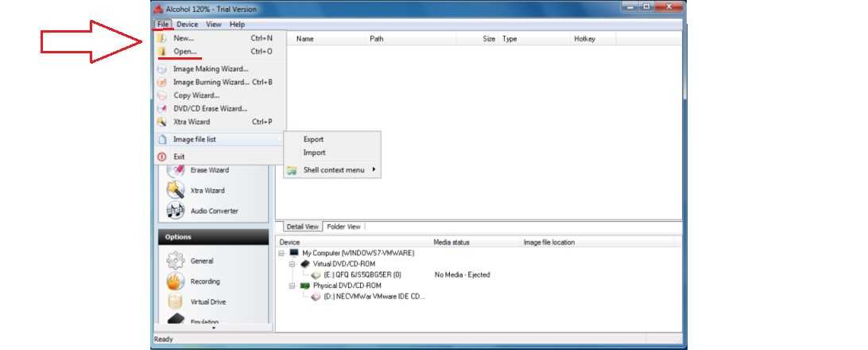Select Physical DVD/CD-ROM tree item
This screenshot has height=350, width=868.
pyautogui.click(x=347, y=286)
